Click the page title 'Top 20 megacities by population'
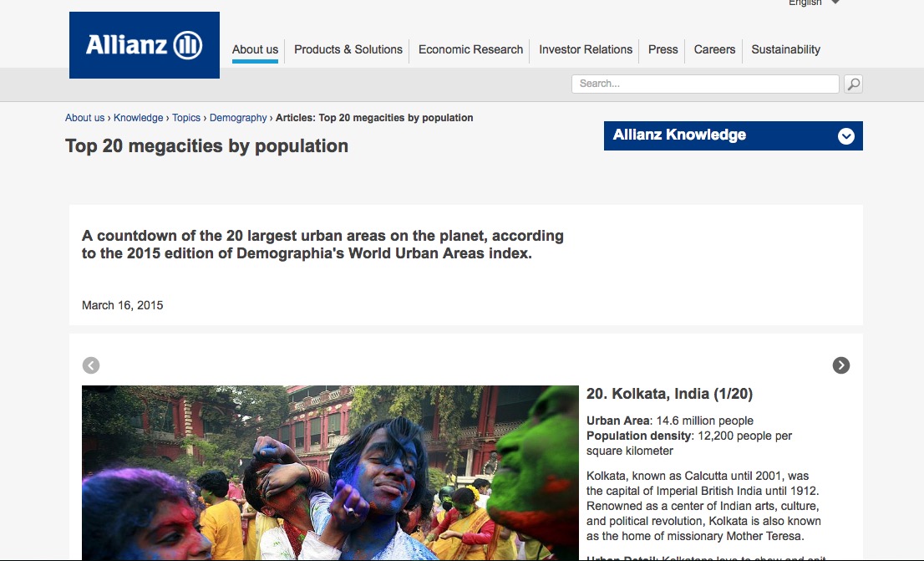The height and width of the screenshot is (561, 924). [x=207, y=145]
